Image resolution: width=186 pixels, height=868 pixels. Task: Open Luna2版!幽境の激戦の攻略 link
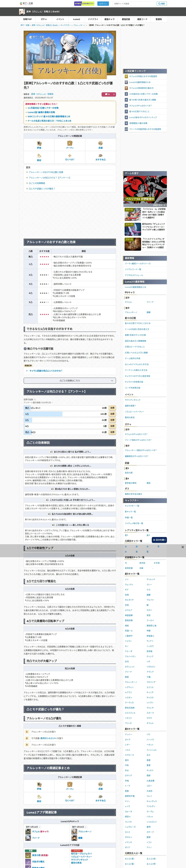coord(41,112)
